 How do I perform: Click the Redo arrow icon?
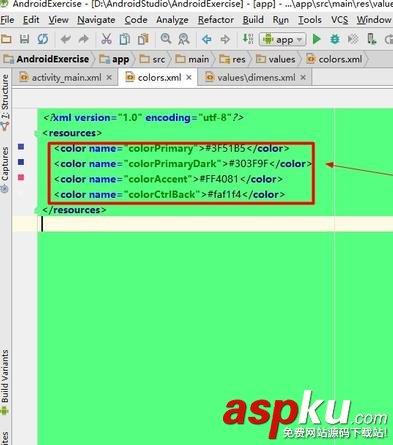click(x=83, y=39)
